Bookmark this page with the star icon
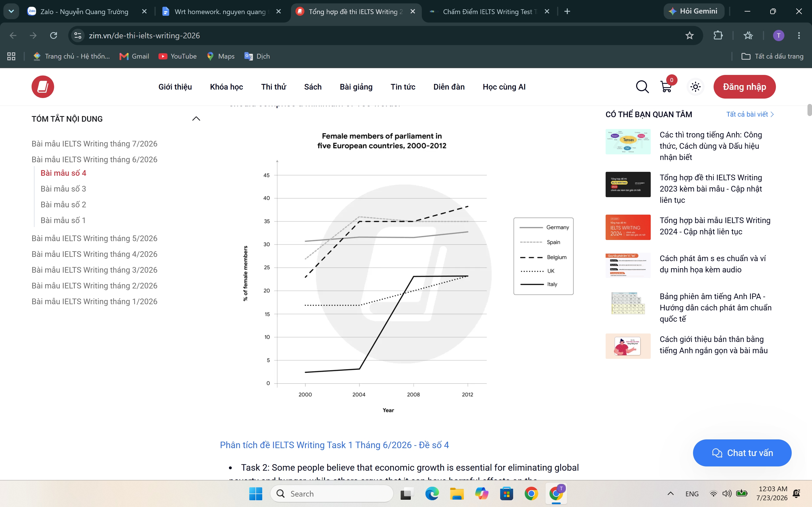812x507 pixels. tap(690, 35)
